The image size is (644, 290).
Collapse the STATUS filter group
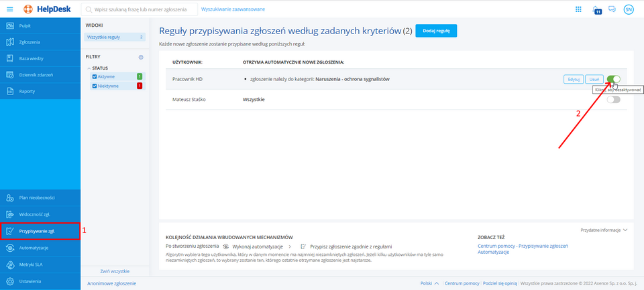(89, 68)
